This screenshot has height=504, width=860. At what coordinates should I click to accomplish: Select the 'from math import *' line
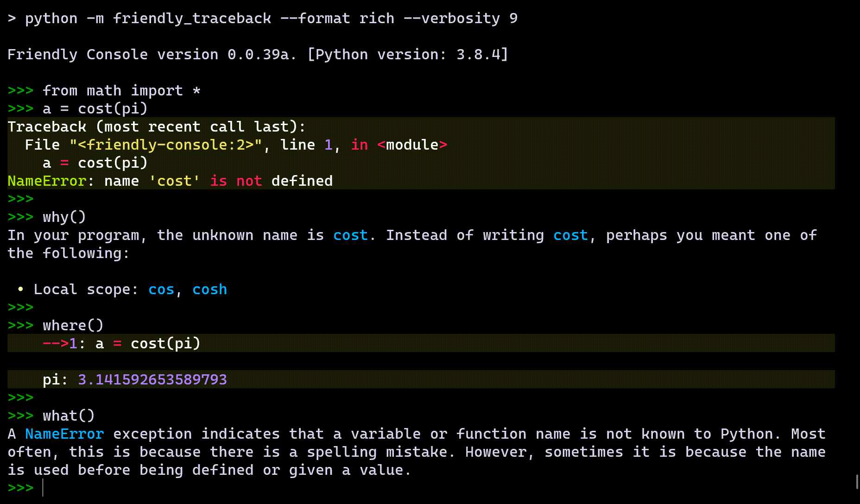(x=121, y=90)
